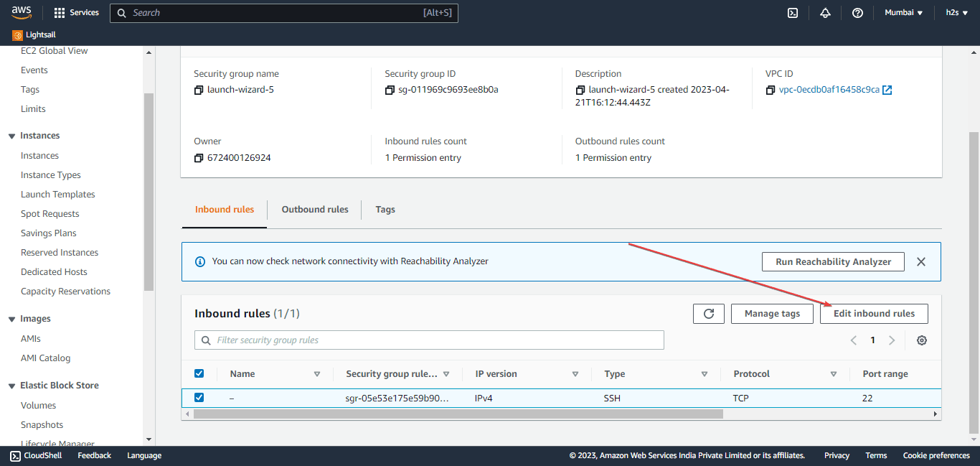Open Volumes in sidebar
The width and height of the screenshot is (980, 466).
point(39,406)
